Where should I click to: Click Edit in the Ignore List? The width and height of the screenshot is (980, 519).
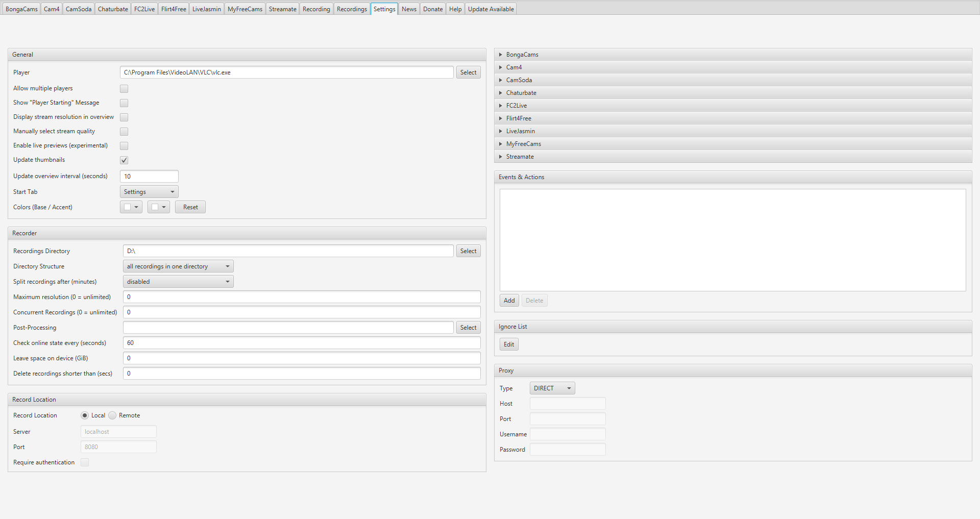tap(509, 344)
